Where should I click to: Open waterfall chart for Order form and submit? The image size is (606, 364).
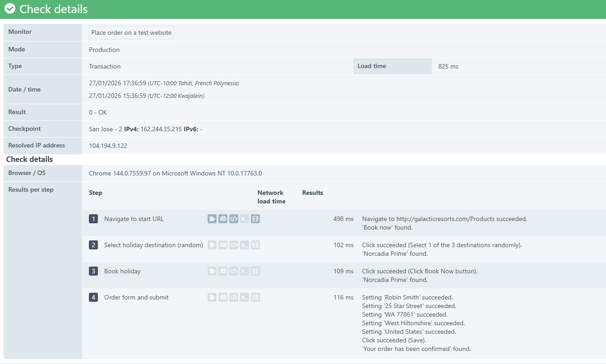point(212,297)
